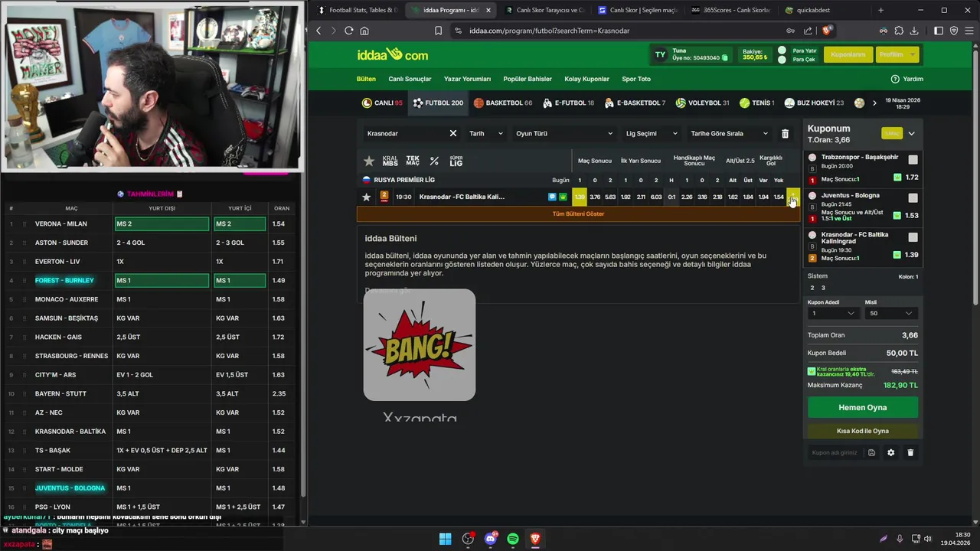Open the comment icon on Krasnodar match row

click(x=552, y=197)
